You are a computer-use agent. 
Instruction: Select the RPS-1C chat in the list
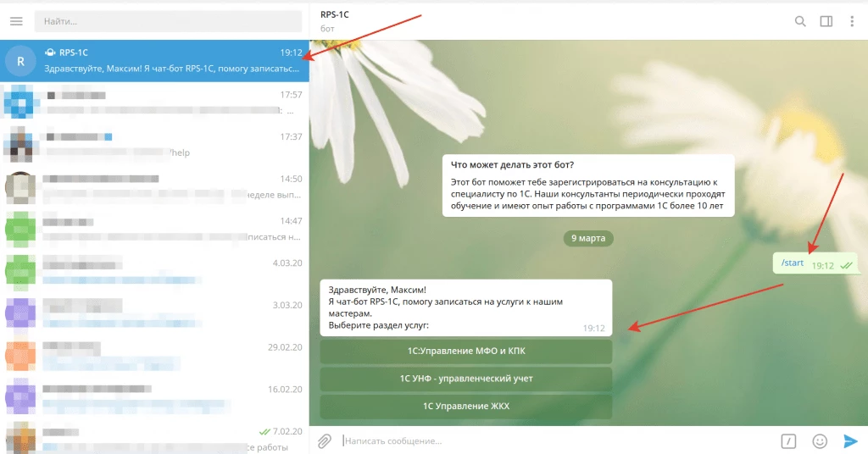pos(154,61)
